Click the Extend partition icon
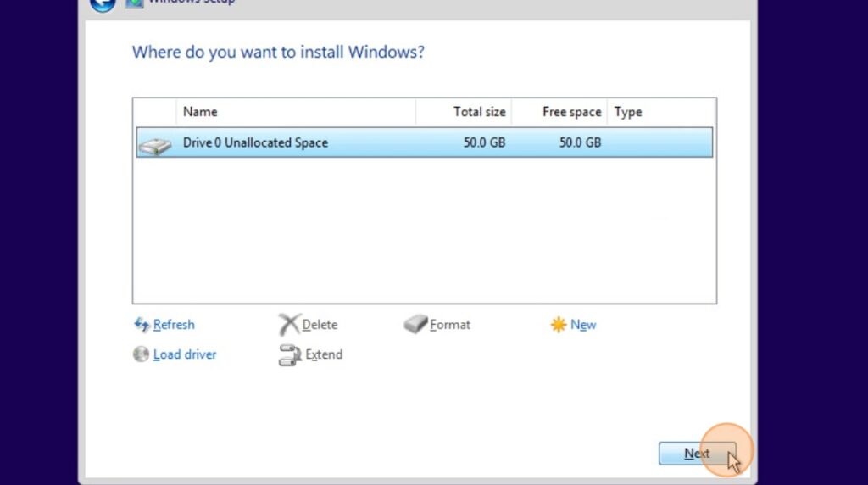This screenshot has height=485, width=868. (x=290, y=355)
